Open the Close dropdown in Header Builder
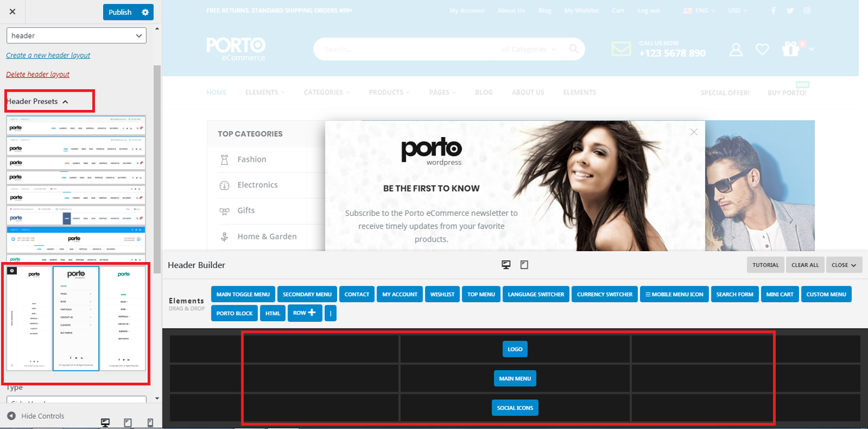Viewport: 868px width, 429px height. tap(844, 265)
